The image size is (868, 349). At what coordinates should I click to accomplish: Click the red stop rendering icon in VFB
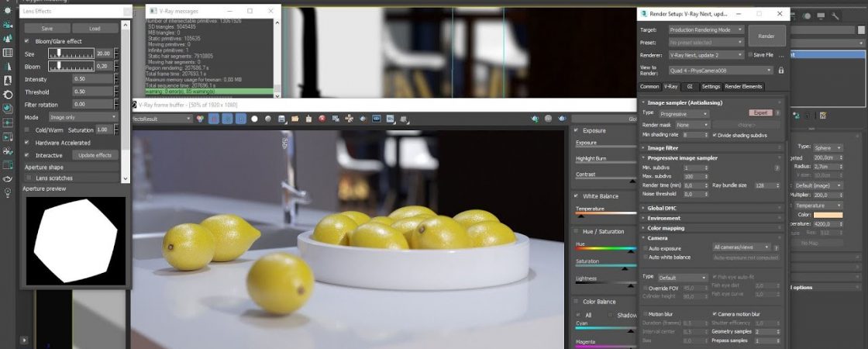322,119
